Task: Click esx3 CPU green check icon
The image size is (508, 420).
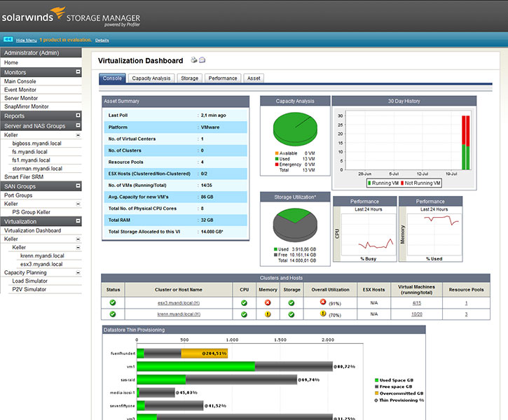Action: [x=244, y=303]
